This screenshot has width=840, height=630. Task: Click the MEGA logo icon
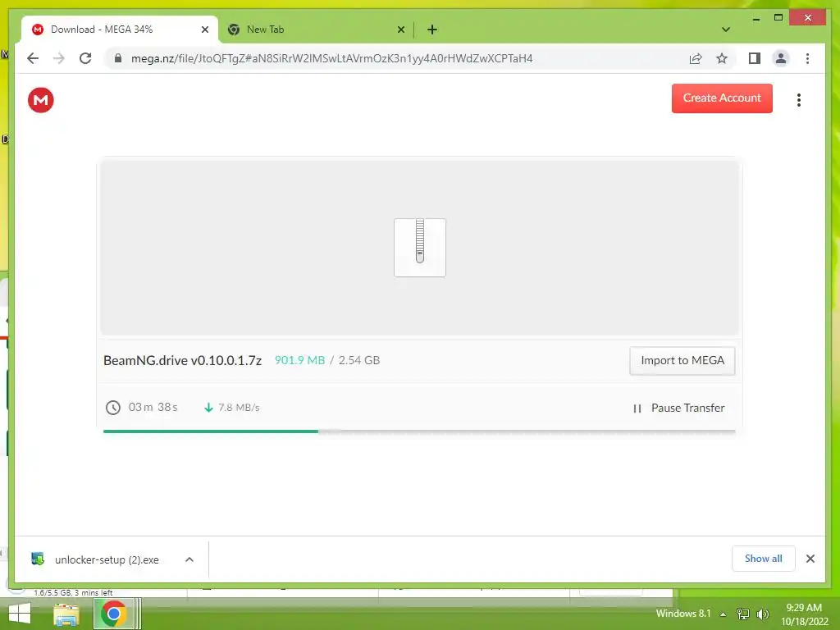[41, 99]
